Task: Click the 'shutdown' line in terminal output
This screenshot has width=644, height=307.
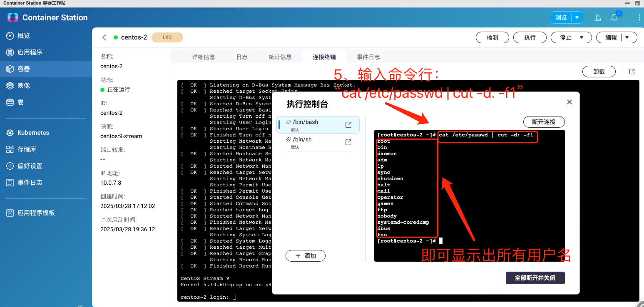Action: [x=390, y=178]
